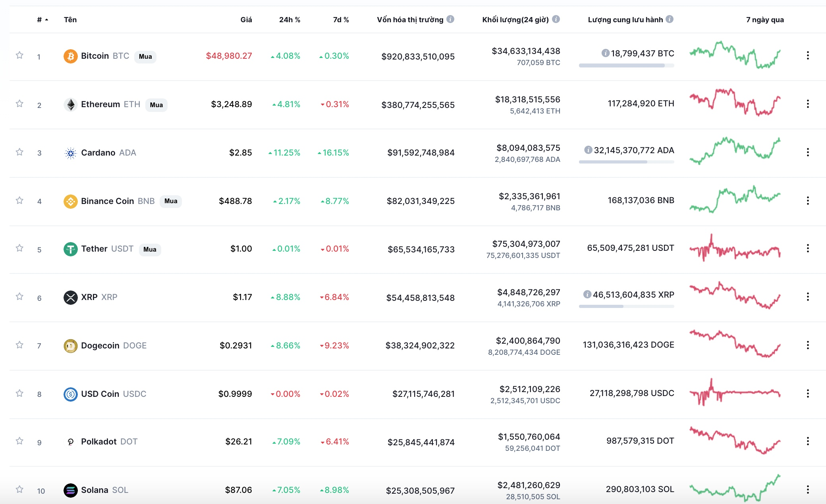Open the Cardano ADA coin page link
The height and width of the screenshot is (504, 826).
point(108,153)
